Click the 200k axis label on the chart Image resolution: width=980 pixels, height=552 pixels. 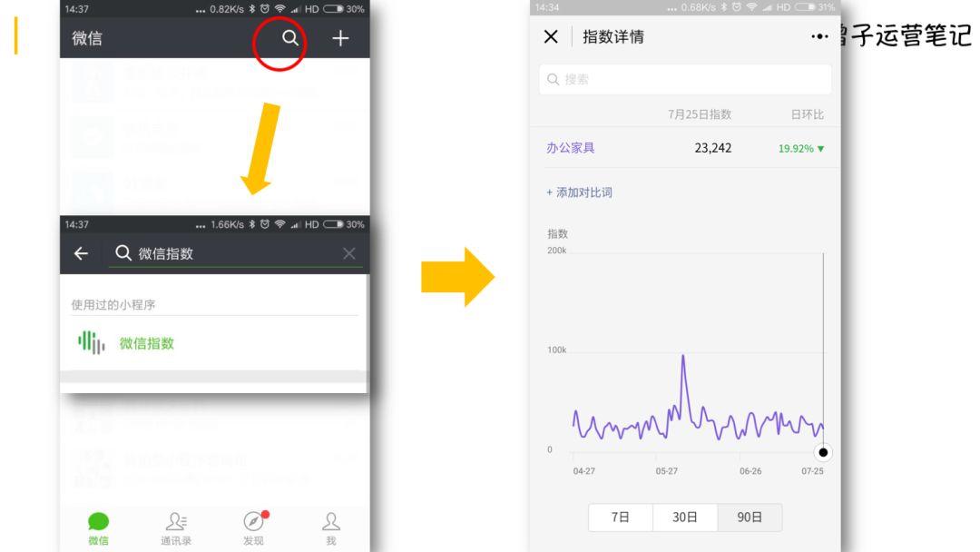click(x=556, y=251)
